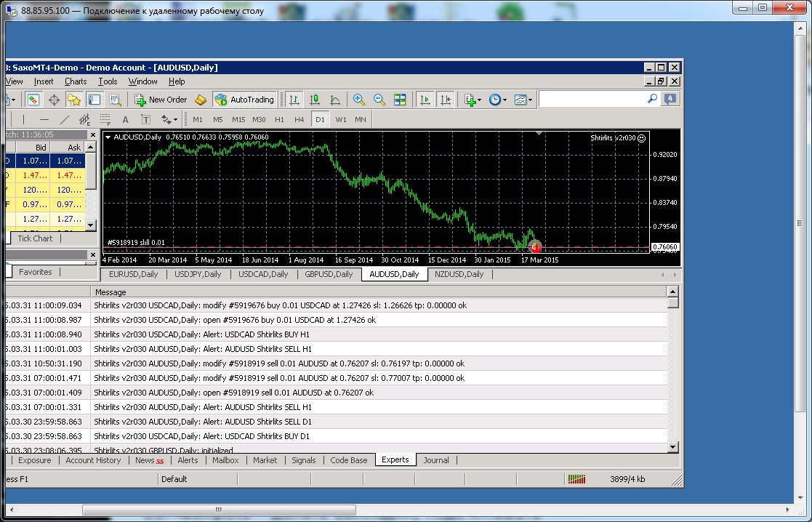Click the tile windows icon
The image size is (812, 522).
(400, 100)
